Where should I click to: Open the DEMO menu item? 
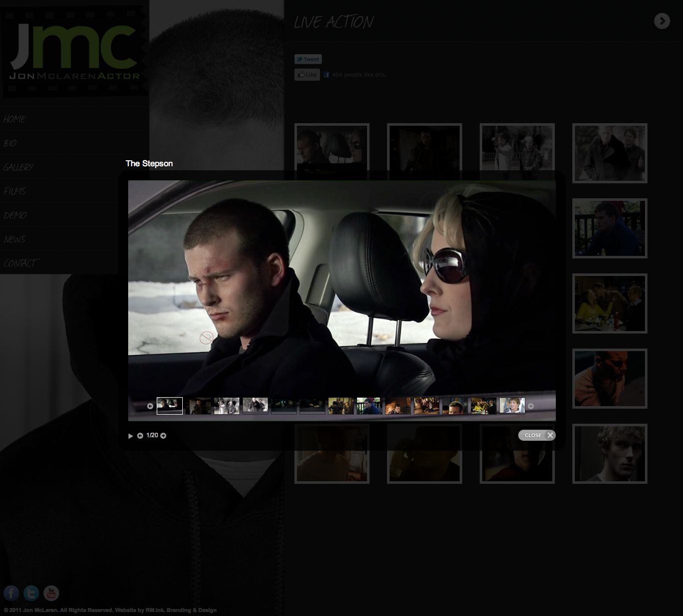[15, 215]
